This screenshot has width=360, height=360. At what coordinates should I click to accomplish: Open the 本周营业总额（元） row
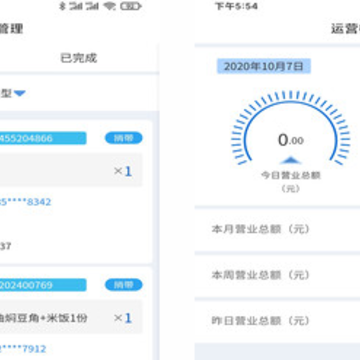277,275
